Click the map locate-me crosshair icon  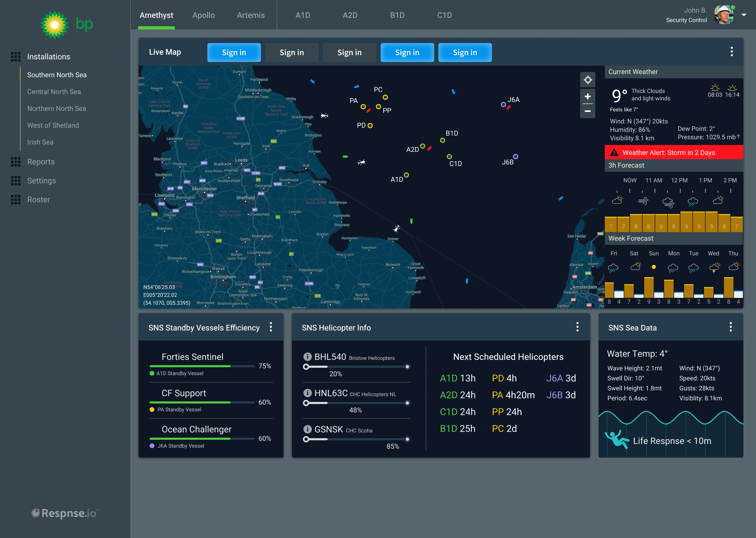click(587, 80)
